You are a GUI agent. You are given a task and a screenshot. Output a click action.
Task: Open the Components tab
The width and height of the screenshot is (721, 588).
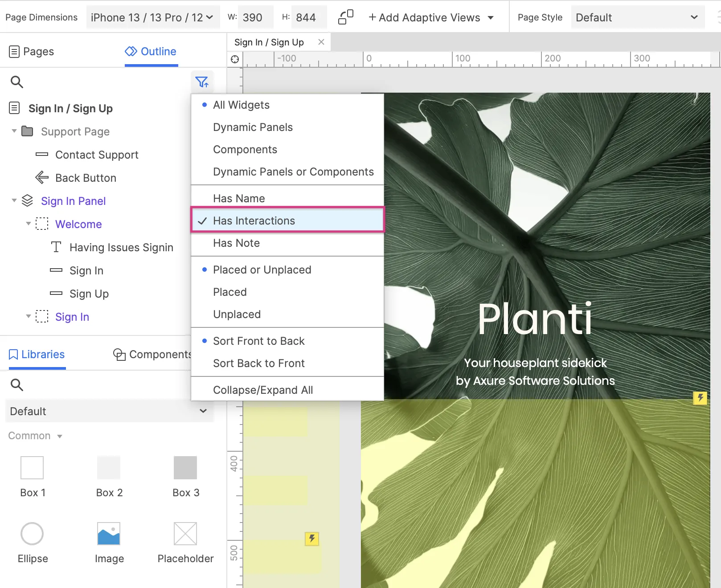(x=152, y=355)
